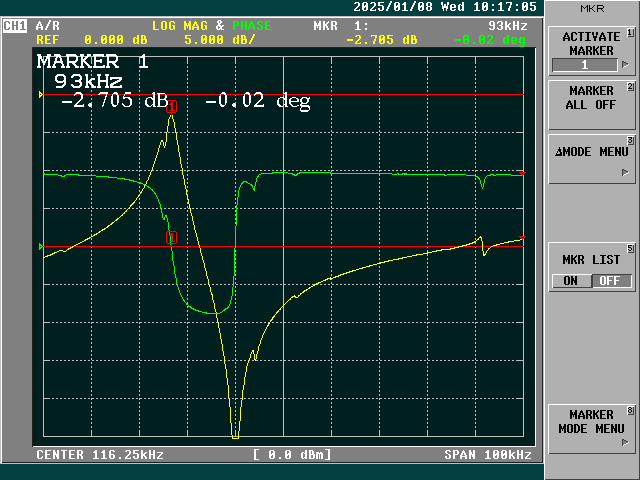Viewport: 640px width, 480px height.
Task: Click the CENTER 116.25kHz frequency label
Action: click(100, 455)
